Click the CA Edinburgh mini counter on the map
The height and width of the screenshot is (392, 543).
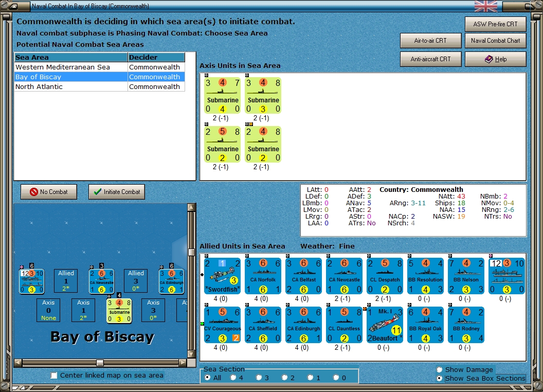pyautogui.click(x=171, y=281)
